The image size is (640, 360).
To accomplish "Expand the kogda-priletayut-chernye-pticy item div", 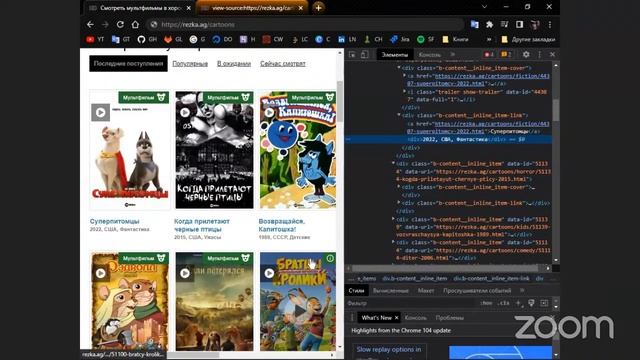I will click(393, 164).
